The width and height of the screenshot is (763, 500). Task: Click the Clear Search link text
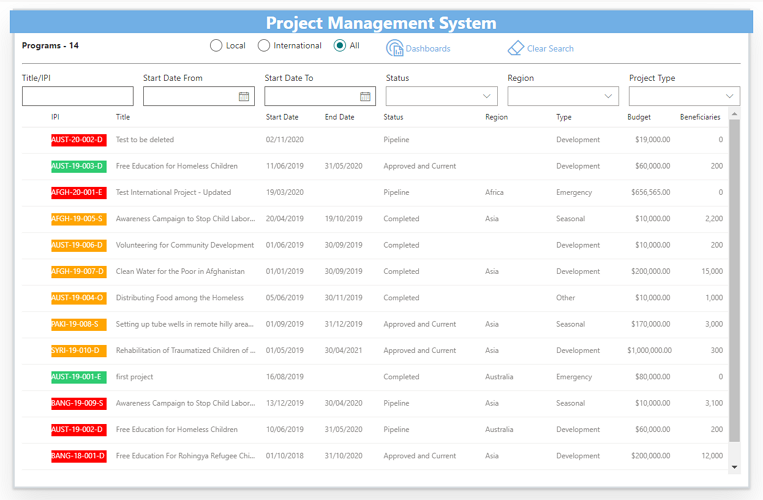pyautogui.click(x=550, y=49)
